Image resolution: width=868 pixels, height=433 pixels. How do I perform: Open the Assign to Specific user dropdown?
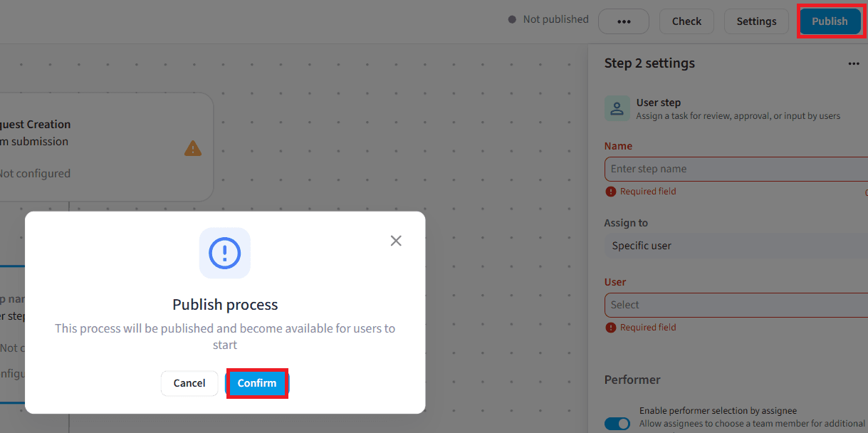736,246
